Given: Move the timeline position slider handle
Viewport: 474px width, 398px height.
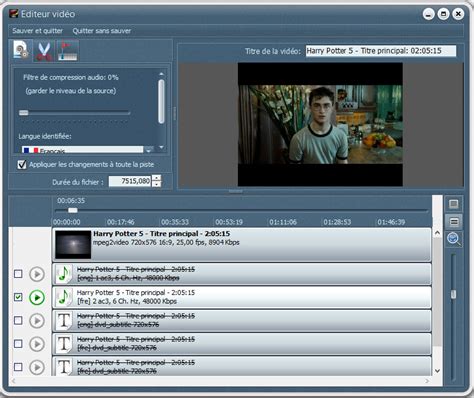Looking at the screenshot, I should click(73, 210).
